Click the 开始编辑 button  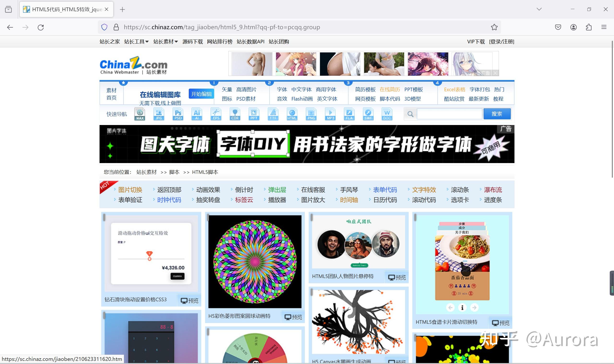(201, 94)
